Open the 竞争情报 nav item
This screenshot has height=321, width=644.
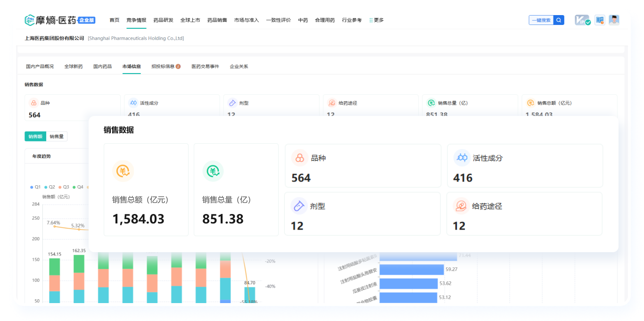pos(136,20)
